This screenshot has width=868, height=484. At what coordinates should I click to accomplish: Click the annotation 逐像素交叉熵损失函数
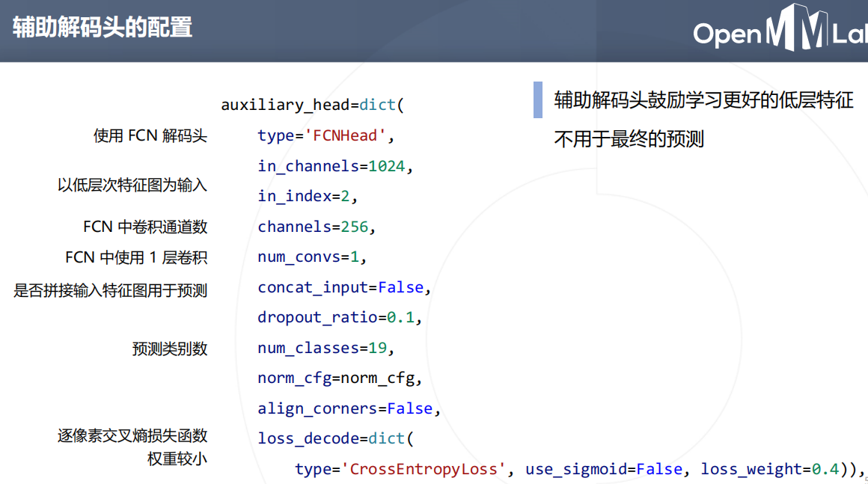132,436
